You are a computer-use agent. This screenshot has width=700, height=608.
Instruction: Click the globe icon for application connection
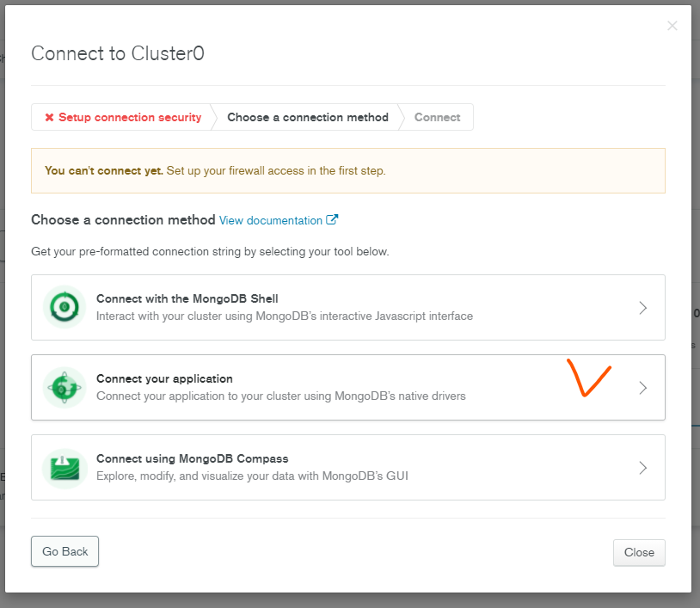pyautogui.click(x=64, y=388)
